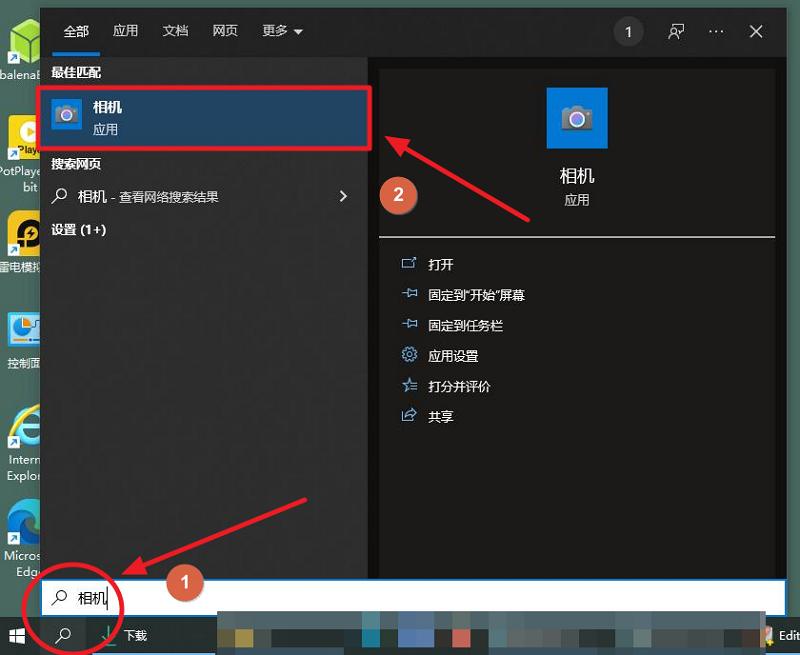Click the rewards badge showing 1

628,32
